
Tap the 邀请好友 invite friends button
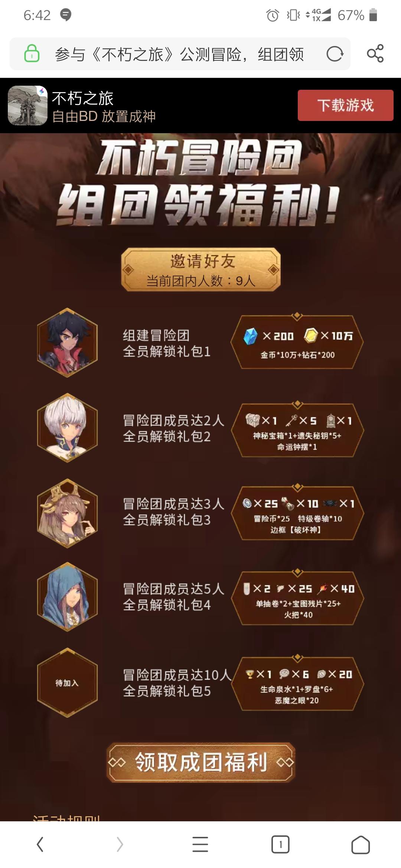(x=200, y=270)
